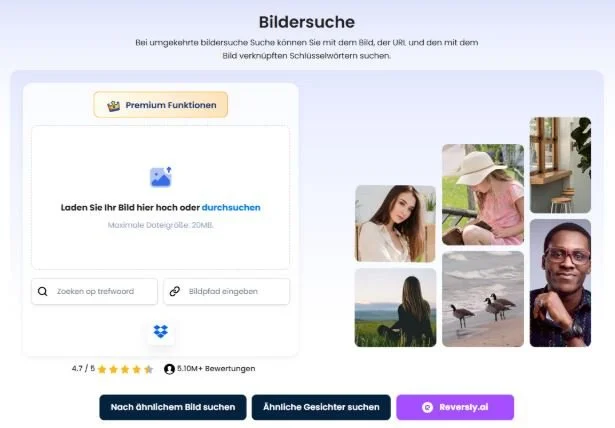Click the crown icon in Premium Funktionen
The width and height of the screenshot is (615, 428).
click(x=113, y=106)
